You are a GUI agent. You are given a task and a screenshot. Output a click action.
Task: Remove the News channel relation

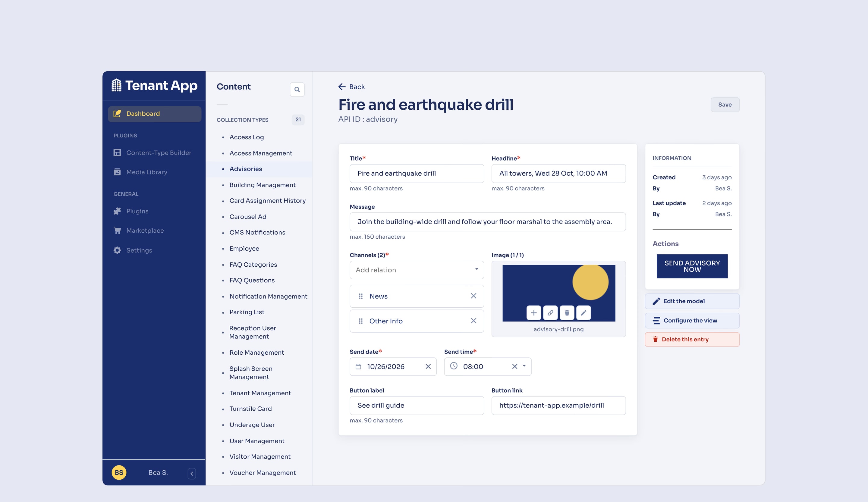(473, 296)
